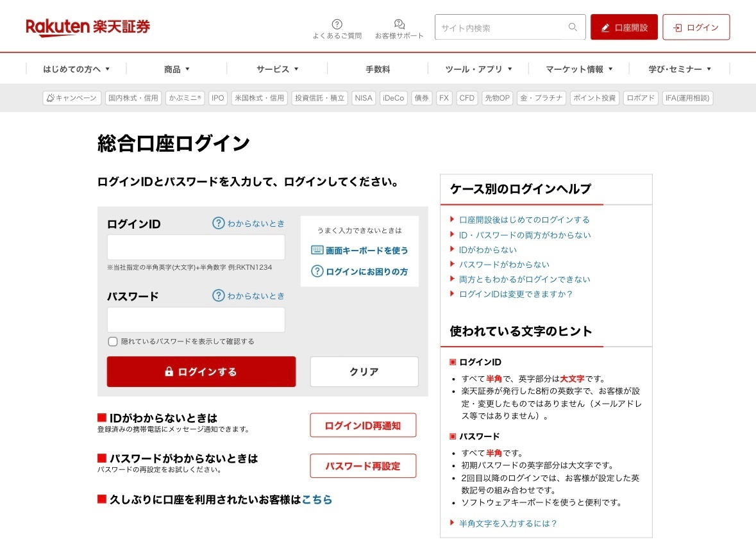Select the FX tag
The width and height of the screenshot is (756, 544).
[x=444, y=98]
